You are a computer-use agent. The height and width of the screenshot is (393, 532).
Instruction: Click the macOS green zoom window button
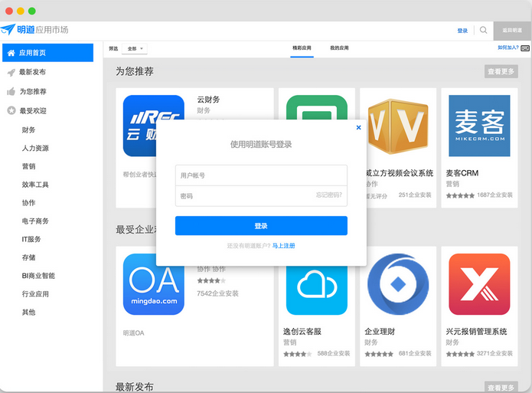(32, 11)
